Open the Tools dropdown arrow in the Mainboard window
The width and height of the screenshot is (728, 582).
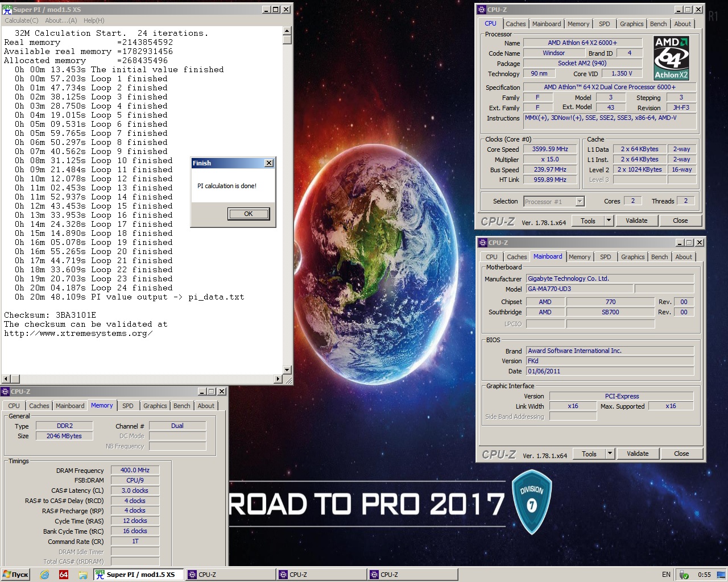610,454
